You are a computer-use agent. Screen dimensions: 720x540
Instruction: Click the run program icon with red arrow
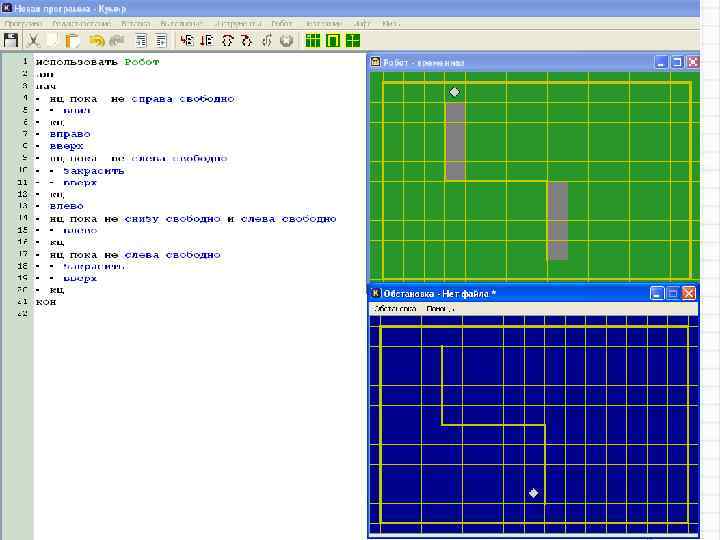coord(187,40)
